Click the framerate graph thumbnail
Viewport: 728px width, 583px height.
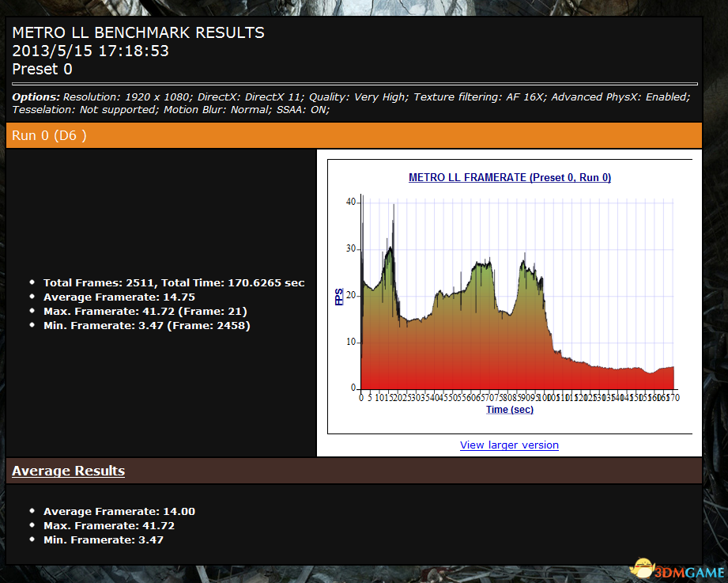(510, 297)
